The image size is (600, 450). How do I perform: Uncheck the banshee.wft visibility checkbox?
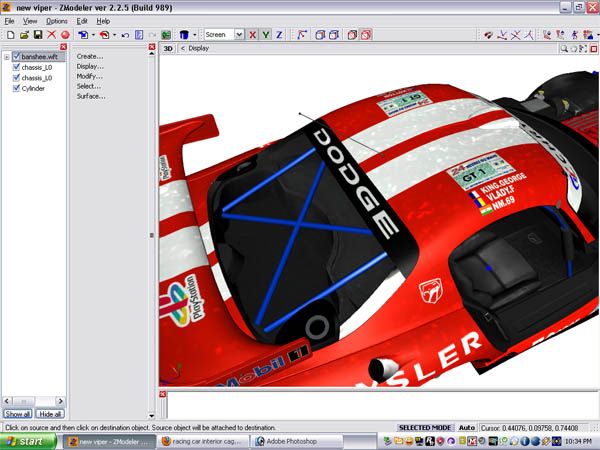click(x=17, y=57)
